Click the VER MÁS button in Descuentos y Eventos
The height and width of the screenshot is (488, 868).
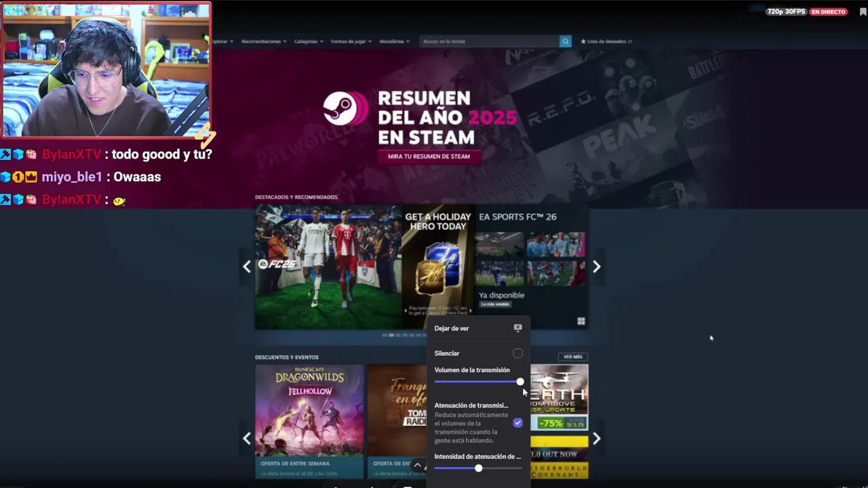pyautogui.click(x=573, y=357)
